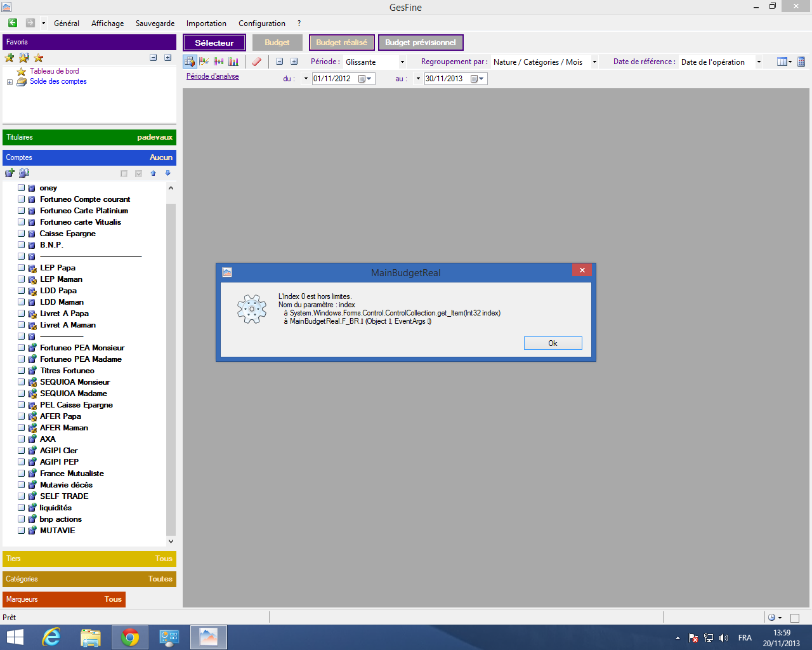Check the Fortuneo Compte courant checkbox
Viewport: 812px width, 650px height.
[x=21, y=199]
